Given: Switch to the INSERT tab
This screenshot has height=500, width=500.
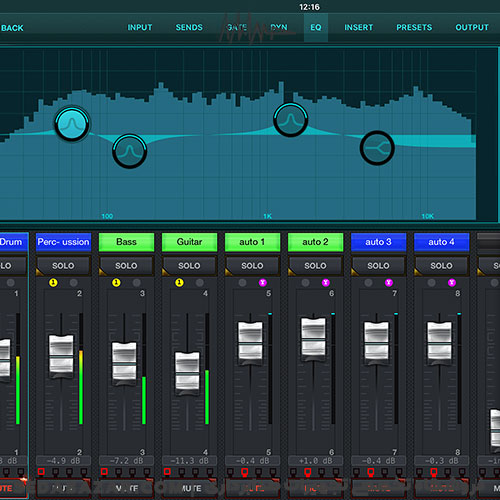Looking at the screenshot, I should 358,27.
